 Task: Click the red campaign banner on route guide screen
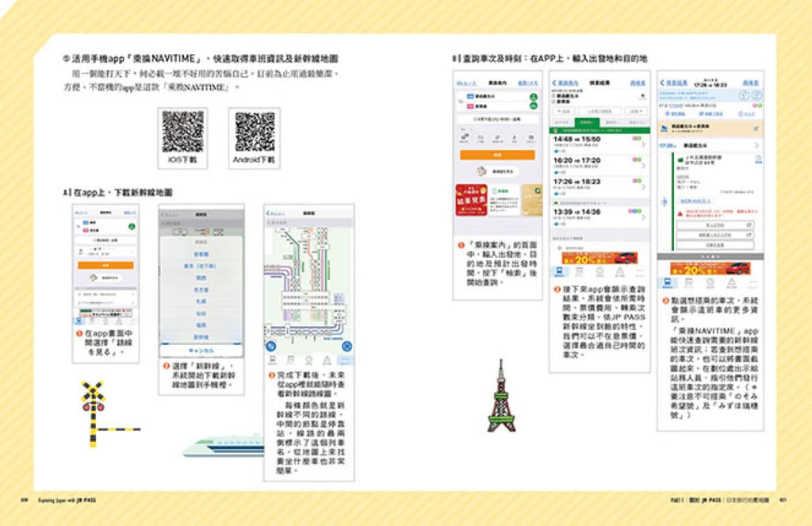pyautogui.click(x=472, y=199)
